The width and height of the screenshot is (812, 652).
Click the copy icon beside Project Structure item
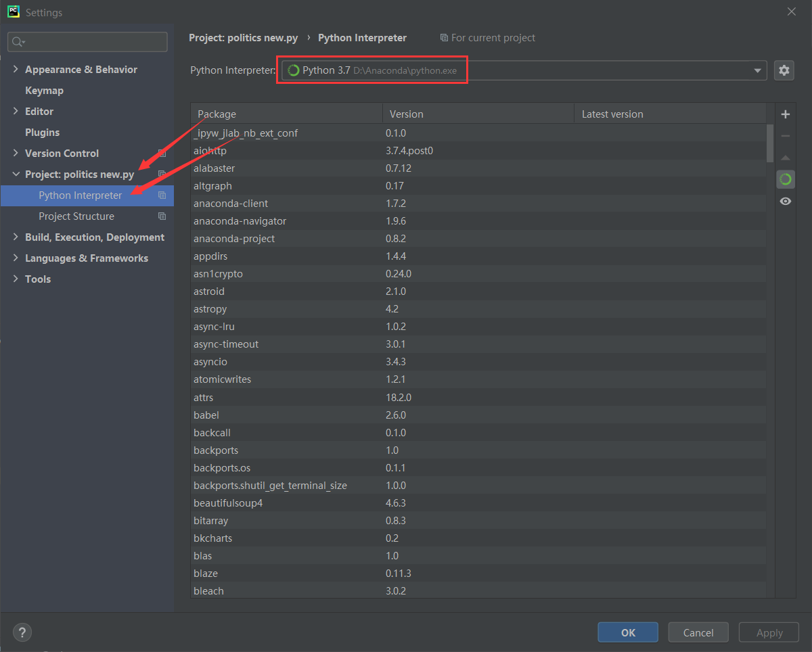pos(162,216)
